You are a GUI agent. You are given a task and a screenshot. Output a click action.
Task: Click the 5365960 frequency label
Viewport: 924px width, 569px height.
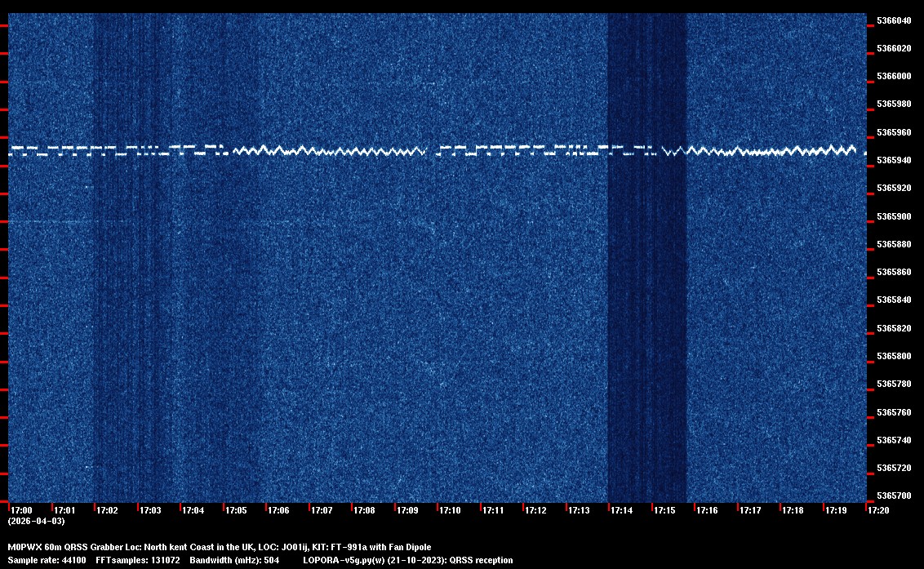(x=894, y=132)
